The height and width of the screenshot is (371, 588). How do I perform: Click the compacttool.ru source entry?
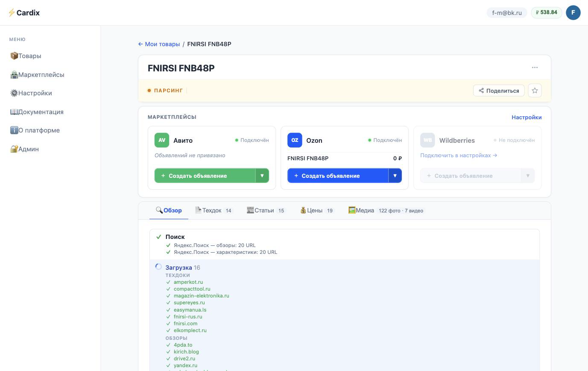(192, 289)
